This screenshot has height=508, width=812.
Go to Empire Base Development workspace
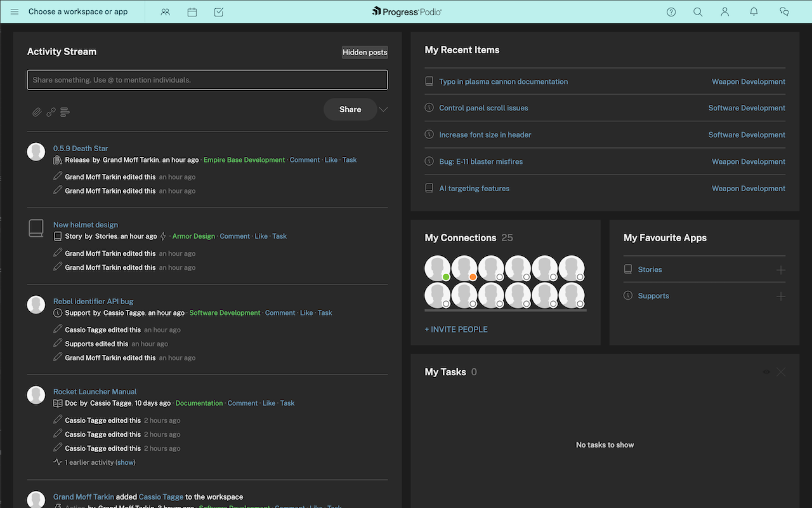point(244,160)
